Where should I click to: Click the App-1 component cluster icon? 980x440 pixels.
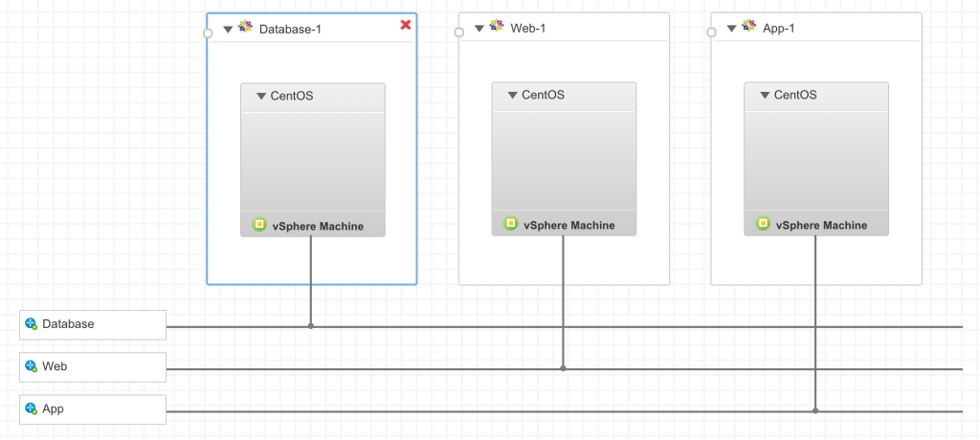749,27
